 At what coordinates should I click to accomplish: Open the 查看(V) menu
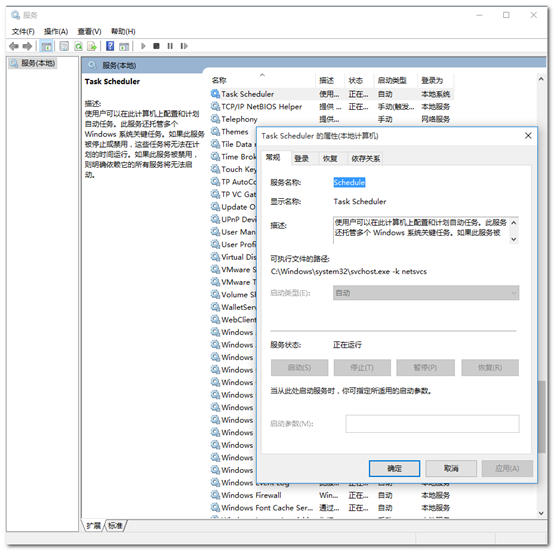[x=89, y=31]
